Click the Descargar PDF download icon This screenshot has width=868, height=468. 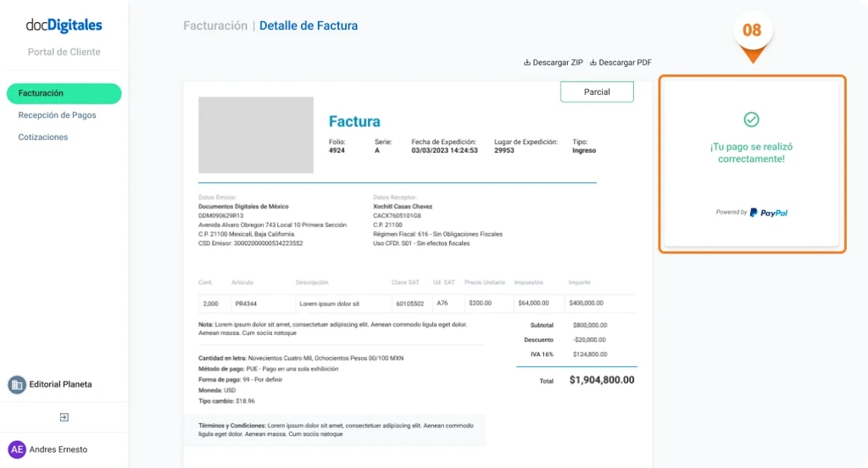593,63
